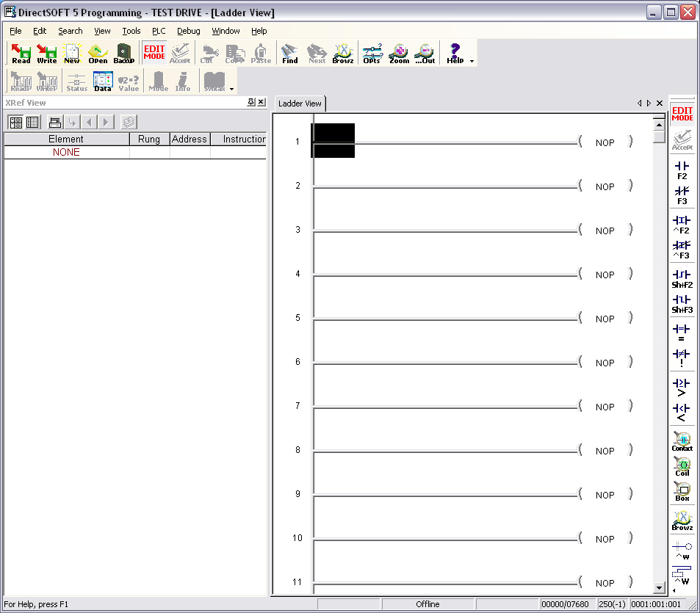Click the XRef next arrow button
Image resolution: width=700 pixels, height=613 pixels.
[106, 122]
